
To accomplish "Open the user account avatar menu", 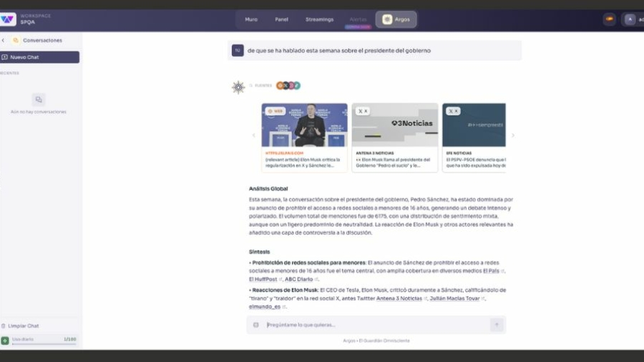I will tap(630, 19).
